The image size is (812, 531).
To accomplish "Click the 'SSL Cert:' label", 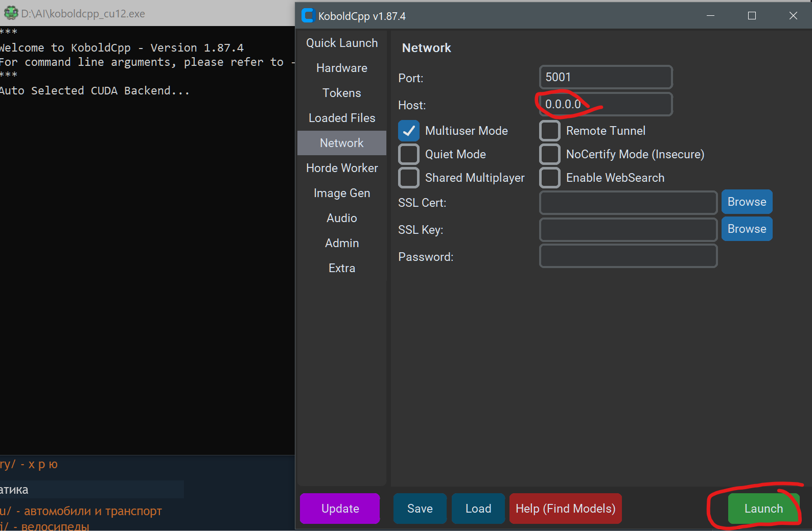I will coord(422,203).
